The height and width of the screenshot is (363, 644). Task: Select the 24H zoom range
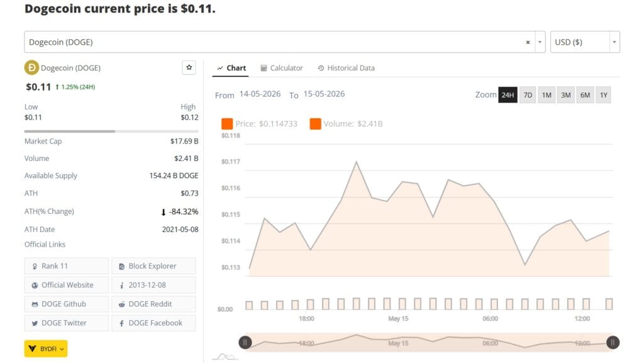click(508, 95)
